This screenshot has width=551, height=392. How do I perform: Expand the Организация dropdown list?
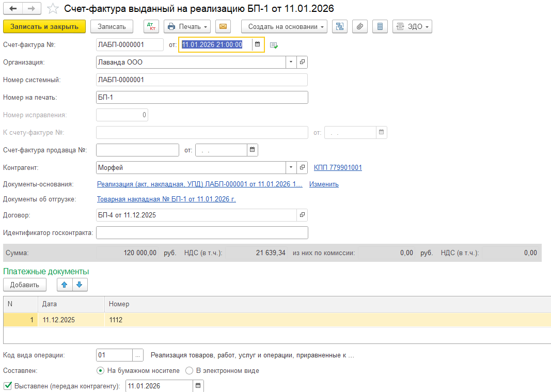(x=291, y=62)
